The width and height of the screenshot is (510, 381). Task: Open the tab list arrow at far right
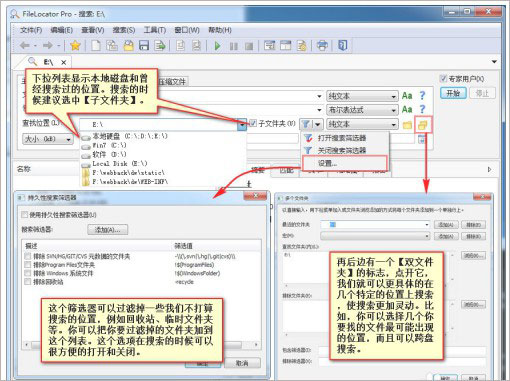click(x=494, y=62)
